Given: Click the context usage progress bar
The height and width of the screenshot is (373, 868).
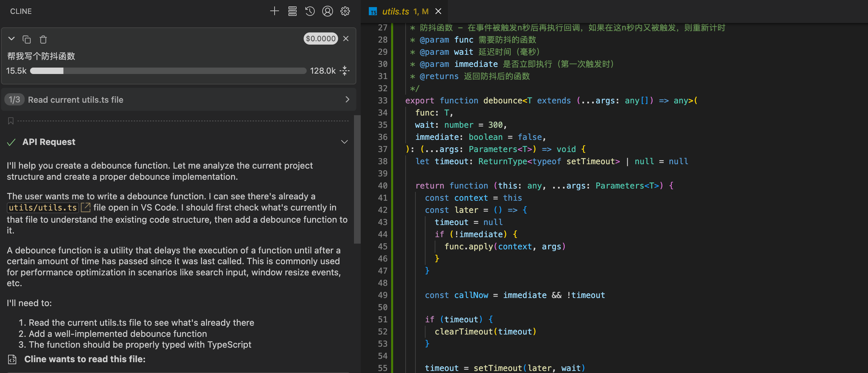Looking at the screenshot, I should coord(168,71).
